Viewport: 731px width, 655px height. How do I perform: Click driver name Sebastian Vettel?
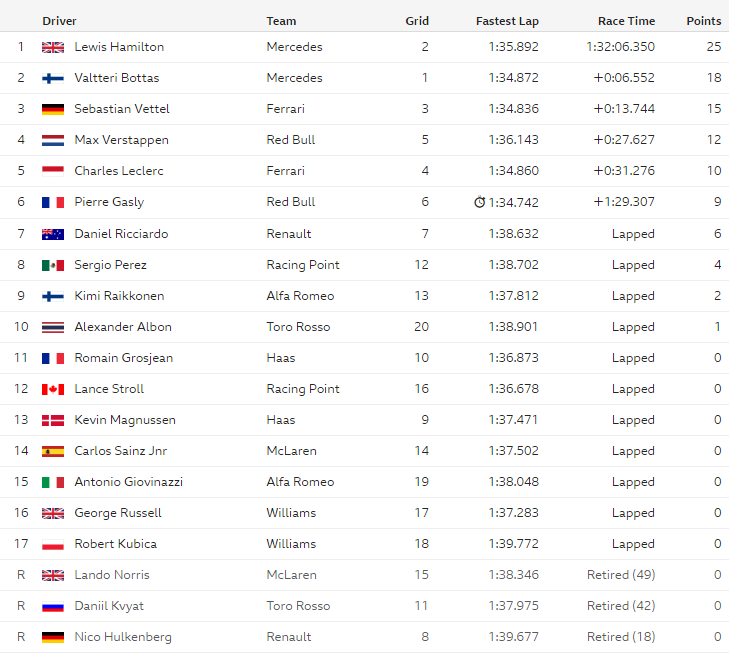(x=122, y=109)
